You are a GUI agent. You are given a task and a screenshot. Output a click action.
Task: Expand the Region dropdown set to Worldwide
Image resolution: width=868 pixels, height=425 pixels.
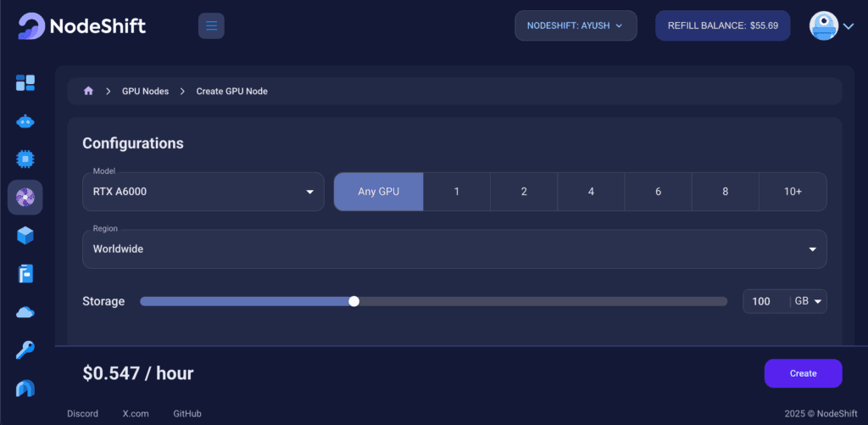click(454, 249)
